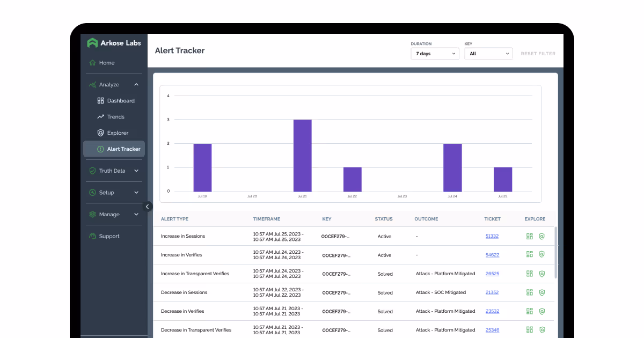The image size is (644, 338).
Task: Open ticket 21352 link
Action: point(492,292)
